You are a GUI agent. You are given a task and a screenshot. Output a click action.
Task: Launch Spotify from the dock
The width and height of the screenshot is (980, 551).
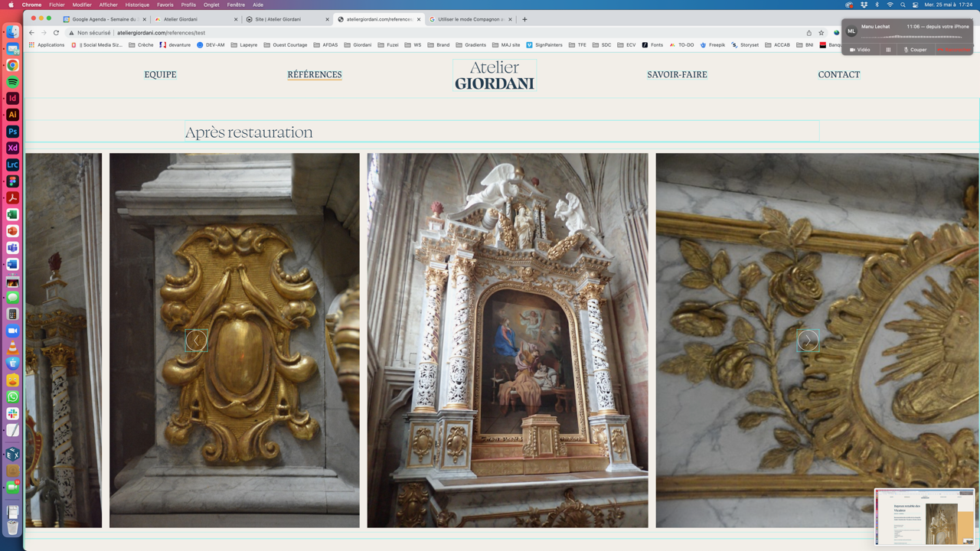pos(13,82)
